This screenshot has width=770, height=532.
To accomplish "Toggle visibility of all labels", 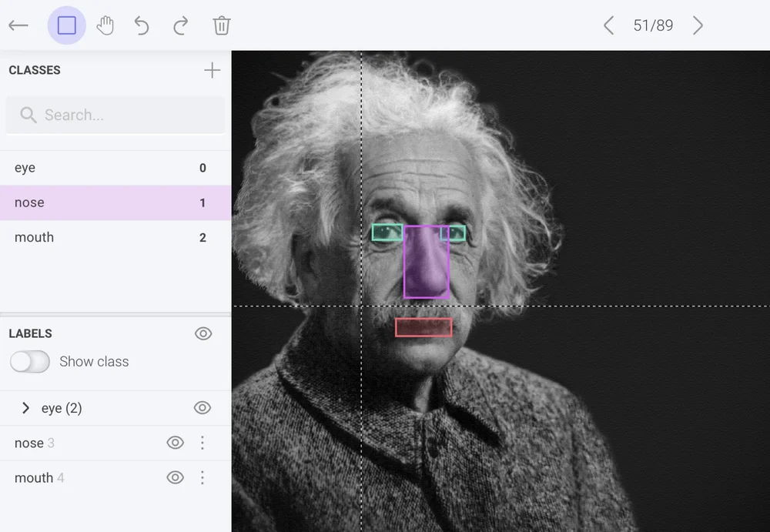I will (203, 333).
